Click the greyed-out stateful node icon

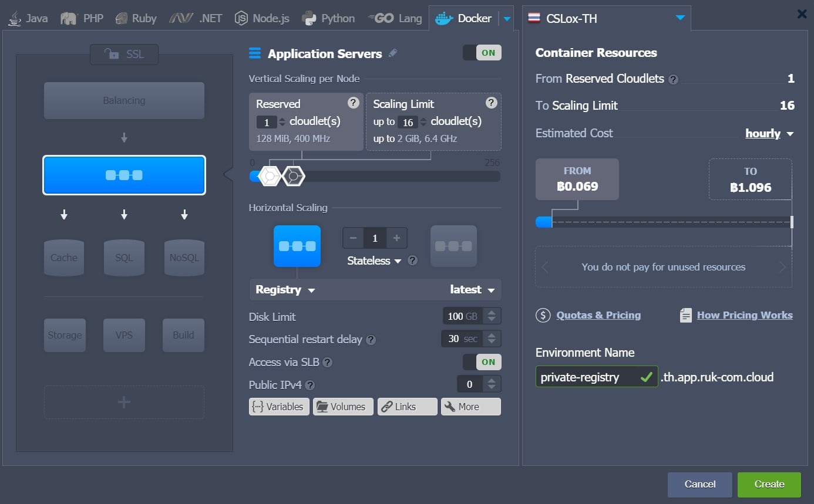(x=453, y=246)
